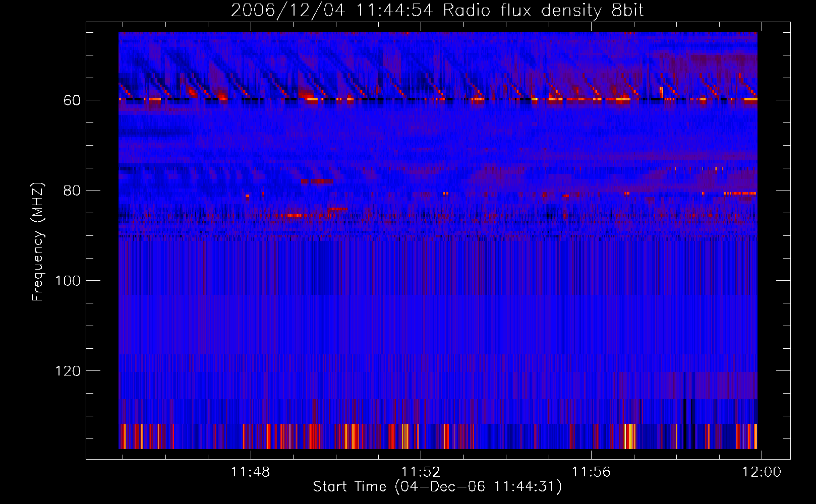Click the 80 MHz frequency tick label
816x504 pixels.
[72, 191]
